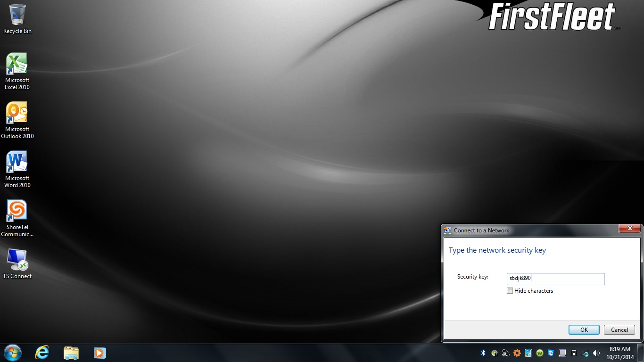
Task: Select the Microsoft Outlook 2010 shortcut
Action: tap(17, 120)
